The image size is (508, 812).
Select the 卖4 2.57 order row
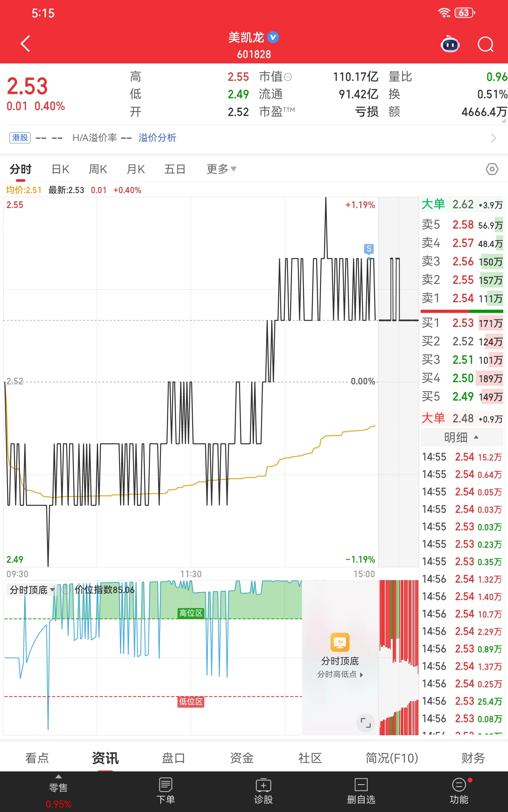(462, 243)
